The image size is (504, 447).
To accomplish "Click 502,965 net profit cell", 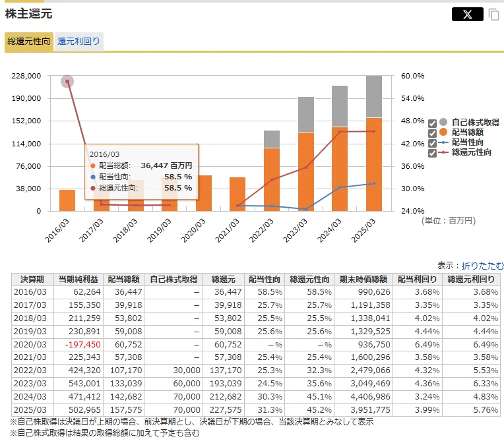I will pos(79,410).
